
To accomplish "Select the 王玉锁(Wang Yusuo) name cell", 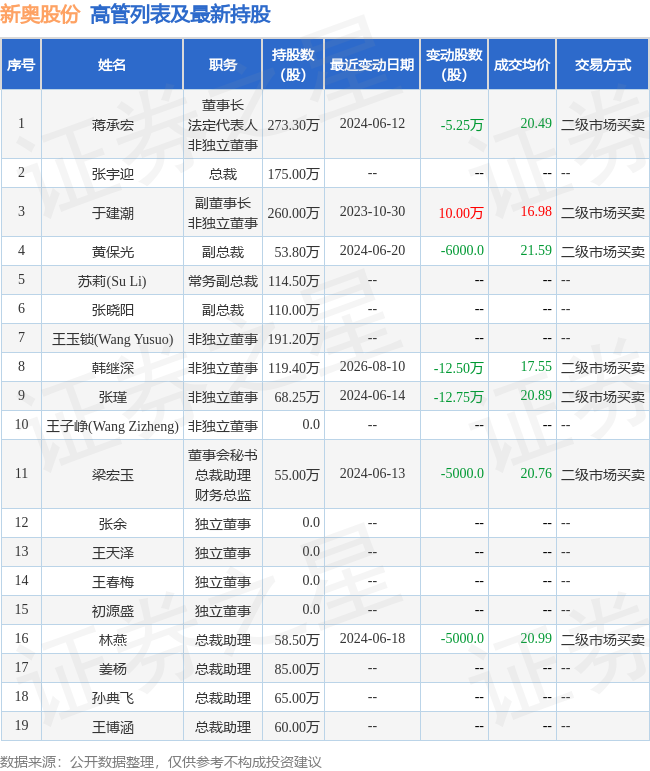I will click(x=113, y=339).
